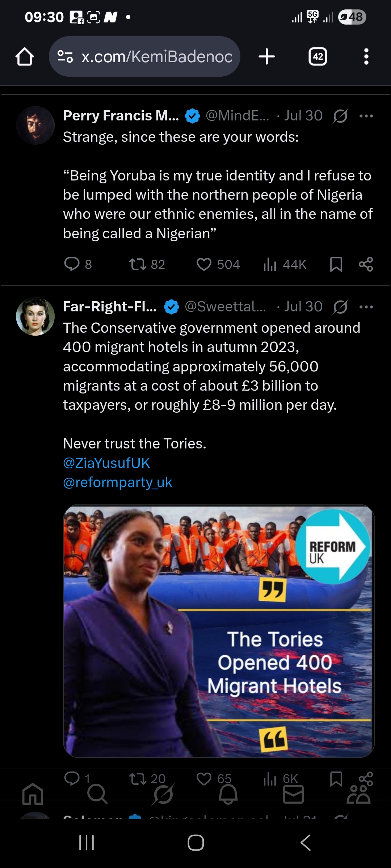391x868 pixels.
Task: Open tab switcher showing 42 tabs
Action: [x=318, y=57]
